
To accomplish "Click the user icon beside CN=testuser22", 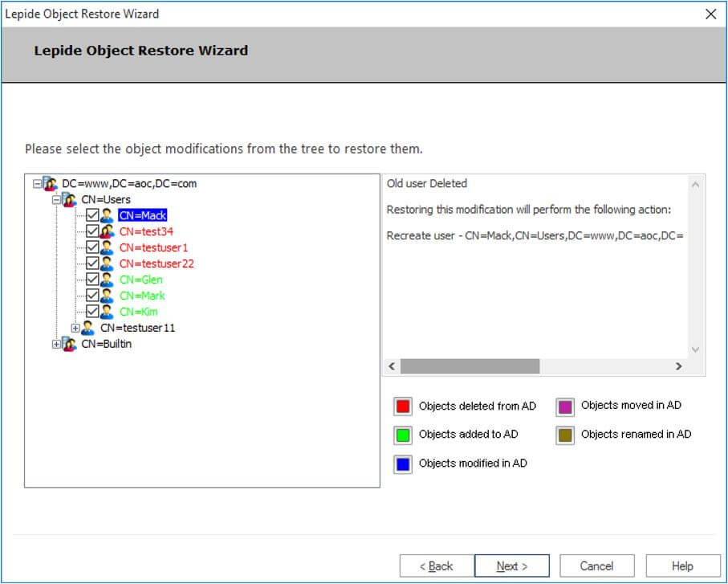I will [x=108, y=264].
